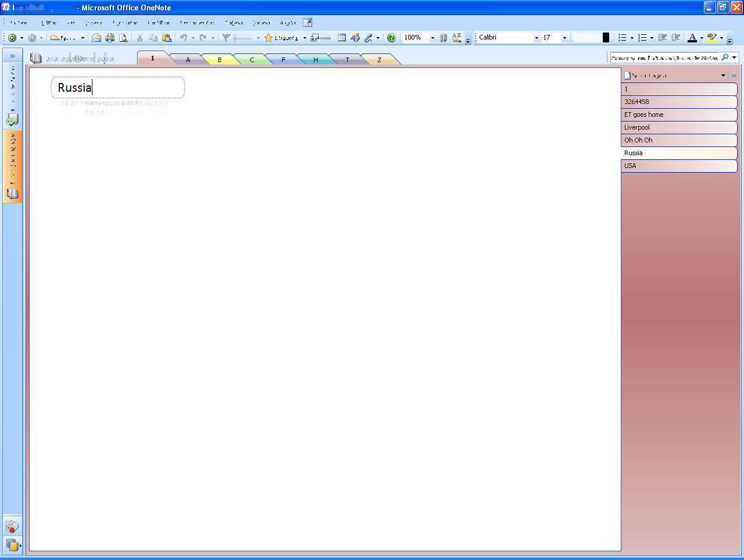Click the Paste clipboard icon

(167, 38)
